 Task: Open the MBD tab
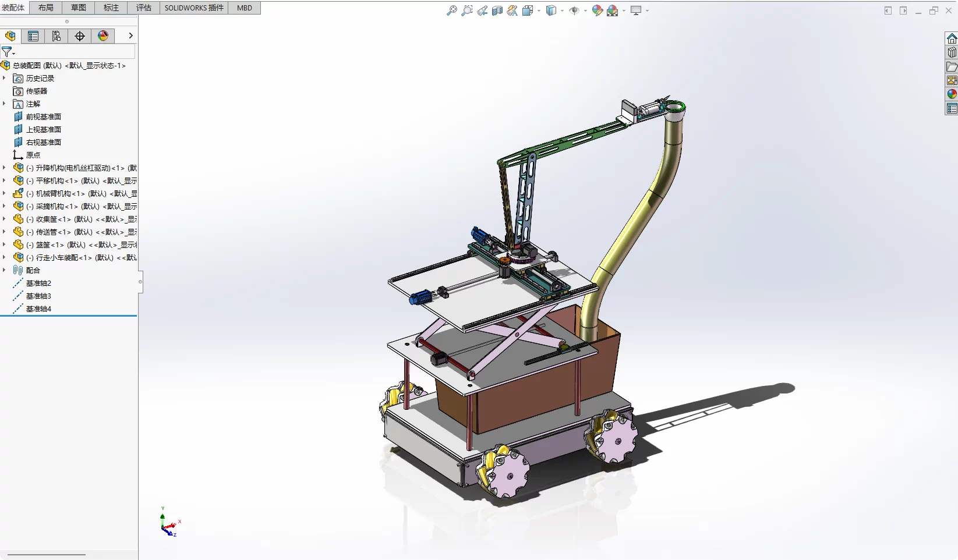245,8
